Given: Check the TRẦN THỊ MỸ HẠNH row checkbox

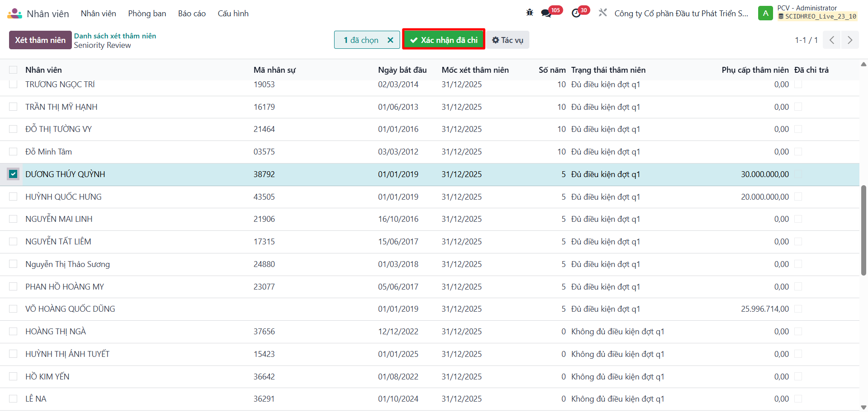Looking at the screenshot, I should [13, 107].
